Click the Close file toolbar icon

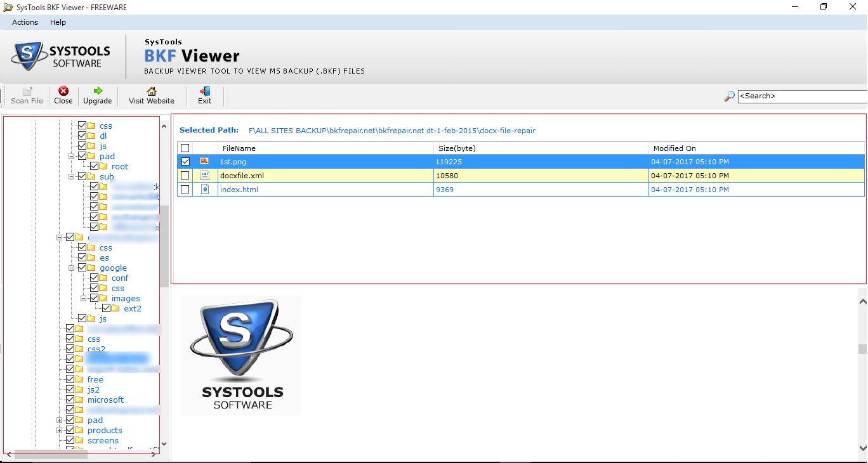63,95
